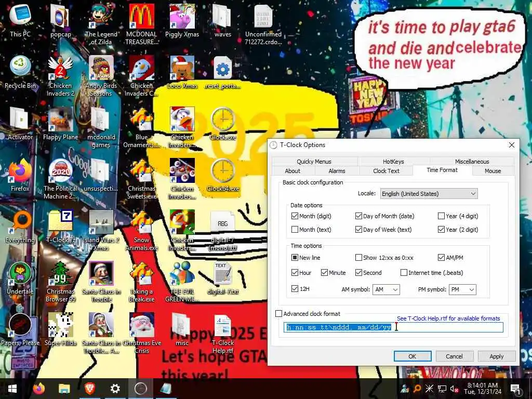This screenshot has width=532, height=399.
Task: Open the T-Clock Help.rtf formats link
Action: click(448, 318)
